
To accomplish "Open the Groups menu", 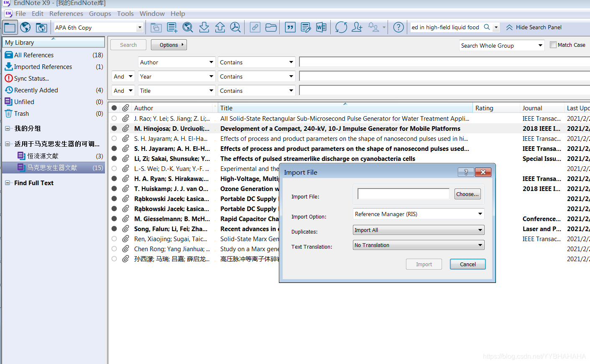I will coord(100,14).
